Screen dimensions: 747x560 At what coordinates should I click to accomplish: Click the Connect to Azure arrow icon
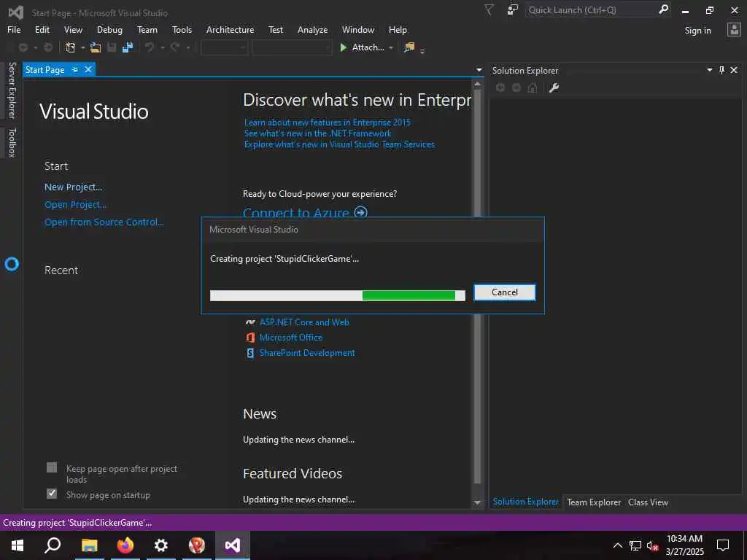[x=361, y=212]
